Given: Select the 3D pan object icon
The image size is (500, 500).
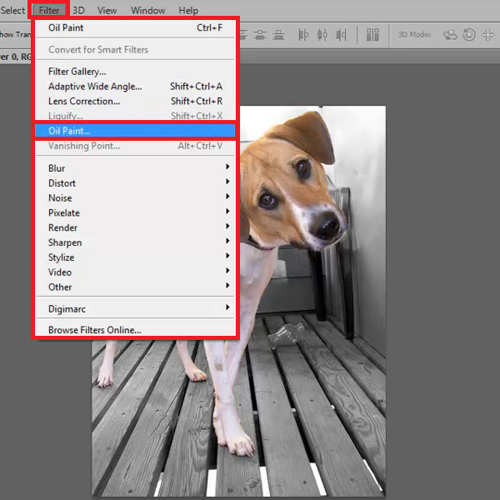Looking at the screenshot, I should (x=488, y=35).
